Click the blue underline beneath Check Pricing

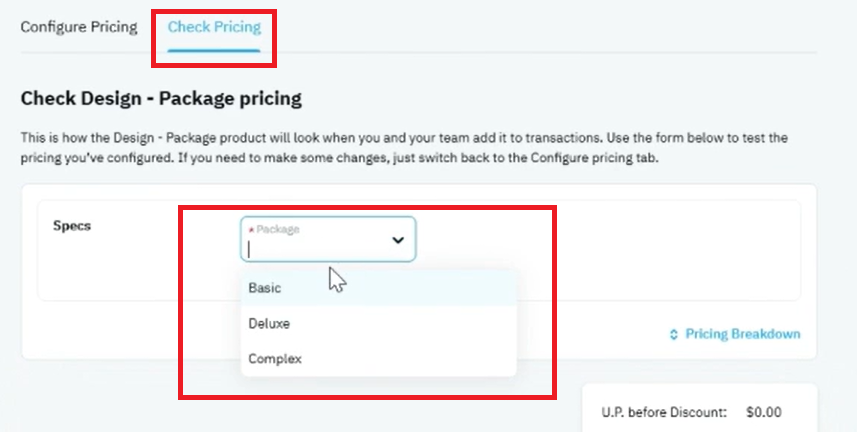coord(214,50)
